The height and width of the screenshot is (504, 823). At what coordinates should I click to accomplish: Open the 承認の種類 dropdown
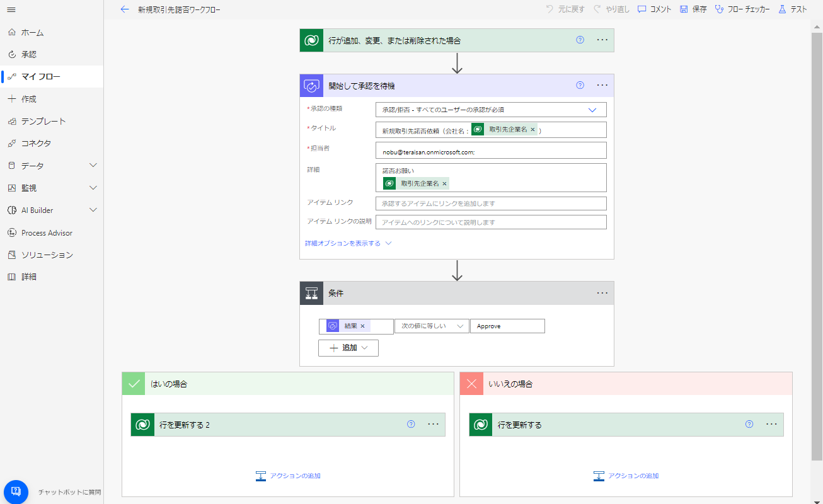[592, 110]
